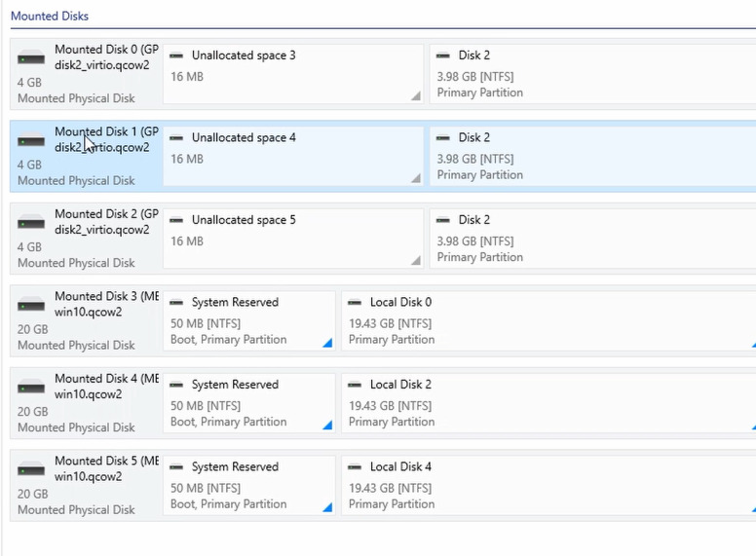Select the Local Disk 4 partition
Image resolution: width=756 pixels, height=556 pixels.
coord(548,485)
